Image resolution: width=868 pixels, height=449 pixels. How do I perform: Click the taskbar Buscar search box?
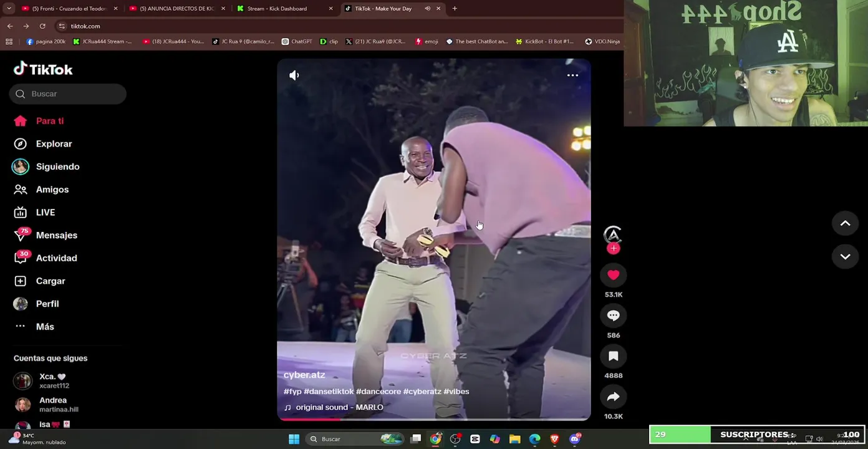point(355,439)
